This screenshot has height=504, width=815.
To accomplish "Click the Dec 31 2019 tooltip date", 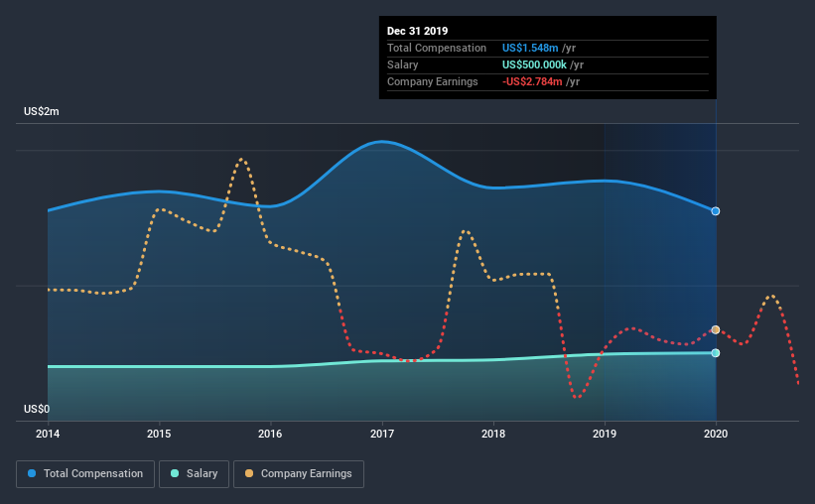I will tap(417, 31).
